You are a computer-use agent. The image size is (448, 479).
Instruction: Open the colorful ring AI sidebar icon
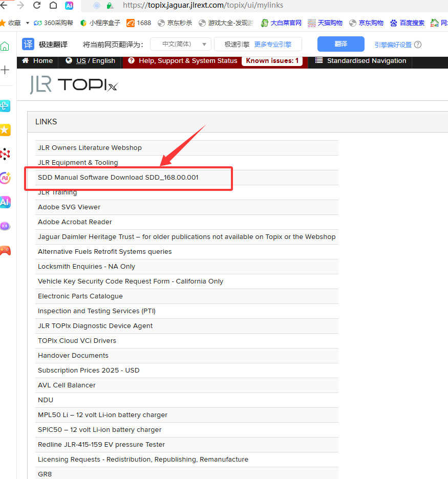point(5,178)
